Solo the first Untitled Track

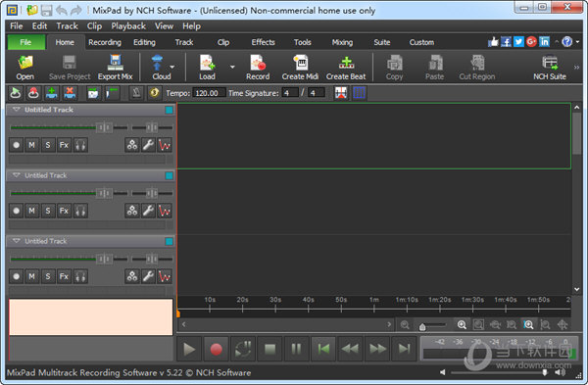(x=48, y=145)
